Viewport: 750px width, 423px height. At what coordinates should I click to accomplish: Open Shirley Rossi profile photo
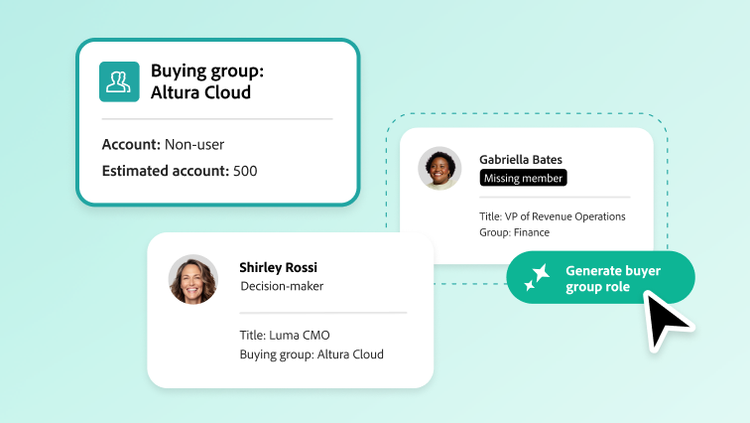[x=194, y=279]
